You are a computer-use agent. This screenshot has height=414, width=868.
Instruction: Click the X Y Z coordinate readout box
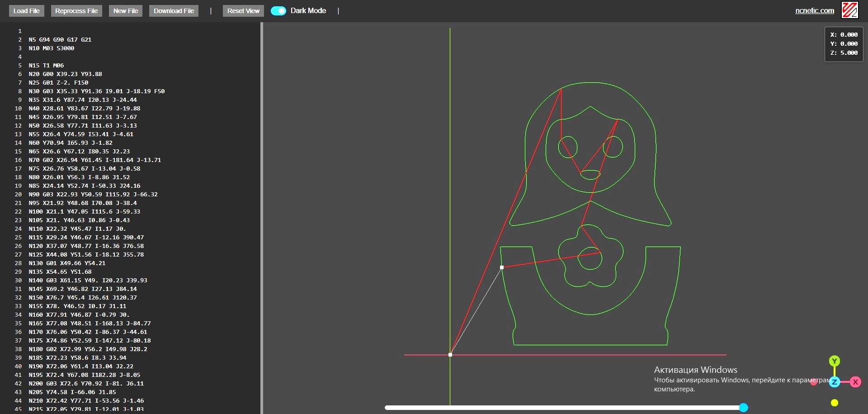pyautogui.click(x=844, y=44)
